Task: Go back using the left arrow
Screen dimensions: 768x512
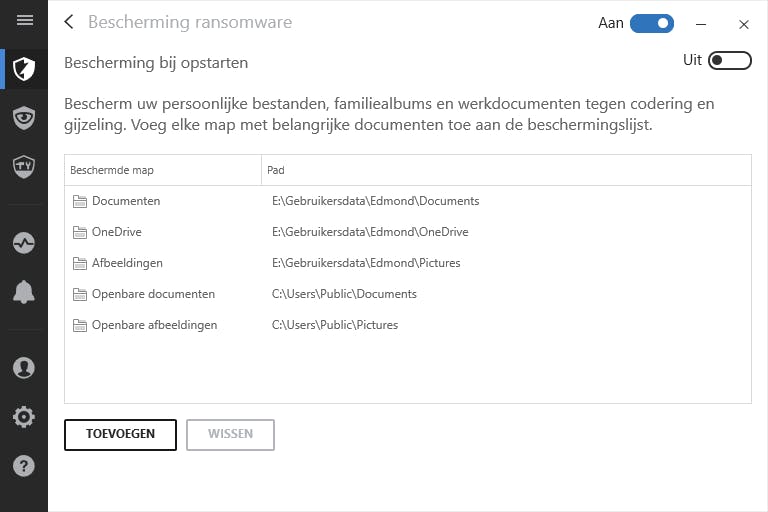Action: tap(69, 22)
